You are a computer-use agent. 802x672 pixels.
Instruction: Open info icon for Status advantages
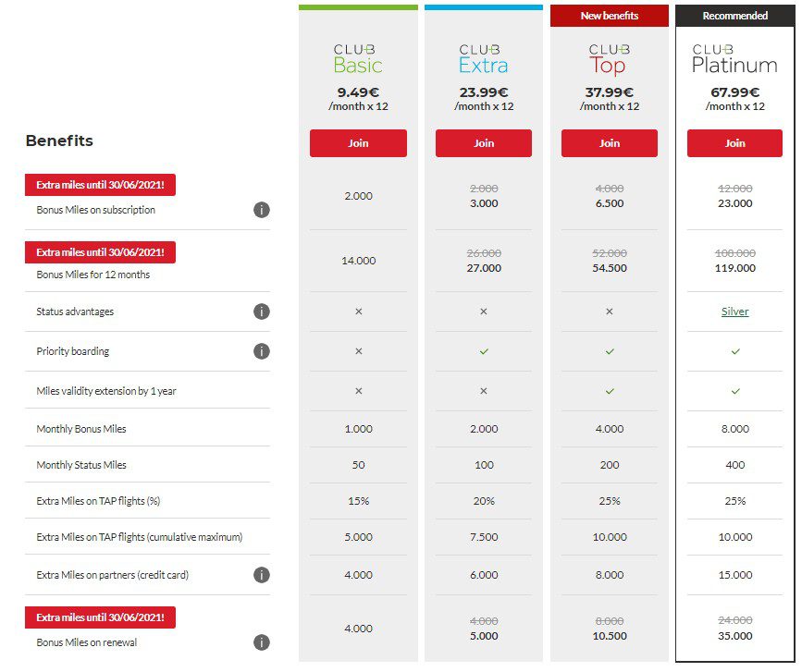click(262, 312)
